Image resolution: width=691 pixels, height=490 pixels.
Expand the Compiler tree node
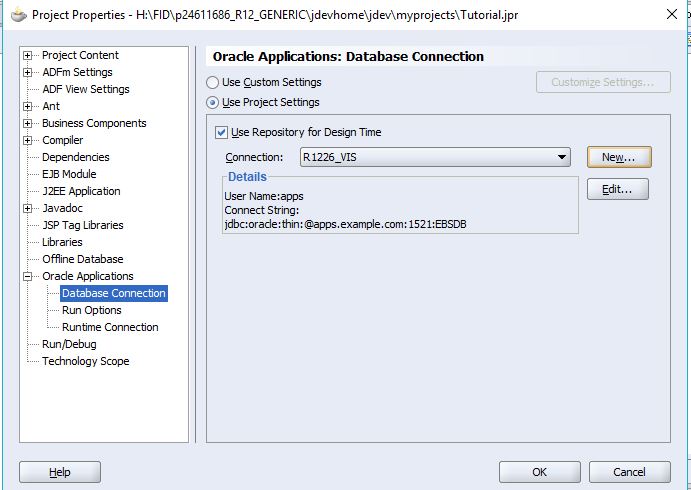[x=28, y=141]
